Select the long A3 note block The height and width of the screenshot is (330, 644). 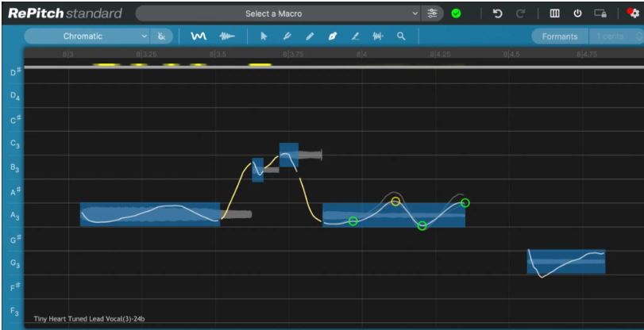[x=149, y=215]
